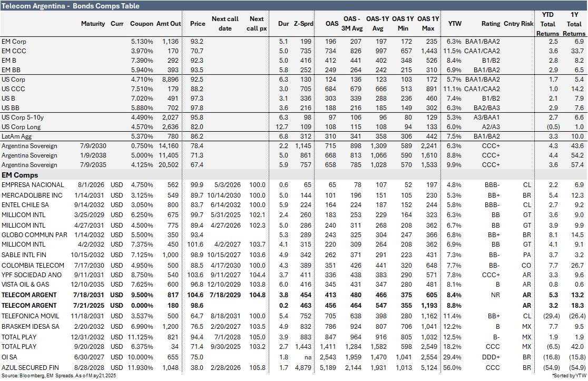Click the Z-Sprd column header
This screenshot has width=588, height=381.
click(303, 24)
